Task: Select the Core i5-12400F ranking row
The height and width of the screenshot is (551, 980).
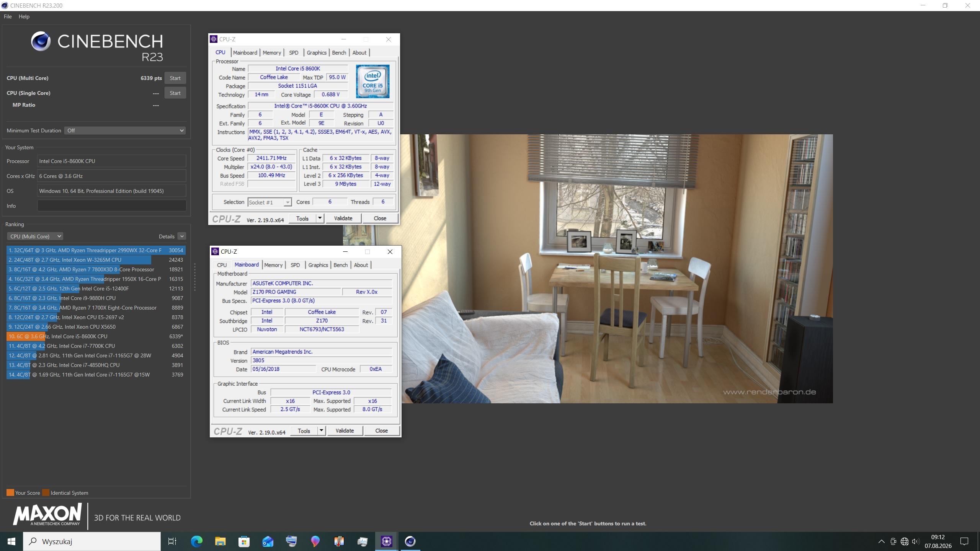Action: tap(96, 289)
